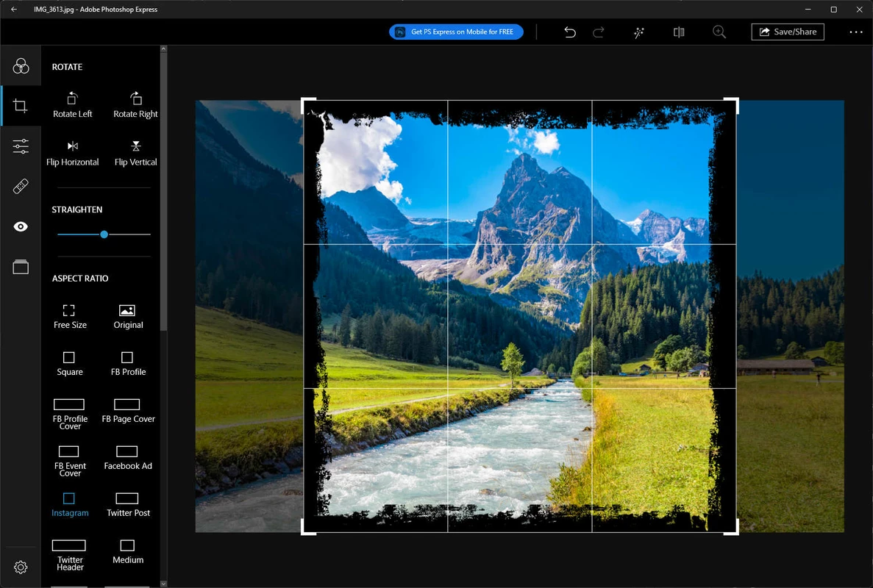Viewport: 873px width, 588px height.
Task: Open the zoom tool
Action: pos(719,32)
